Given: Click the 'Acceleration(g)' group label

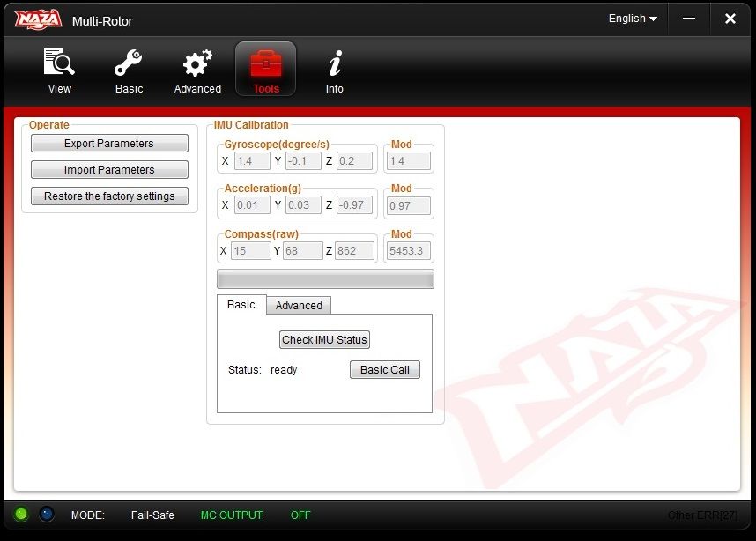Looking at the screenshot, I should pos(263,188).
